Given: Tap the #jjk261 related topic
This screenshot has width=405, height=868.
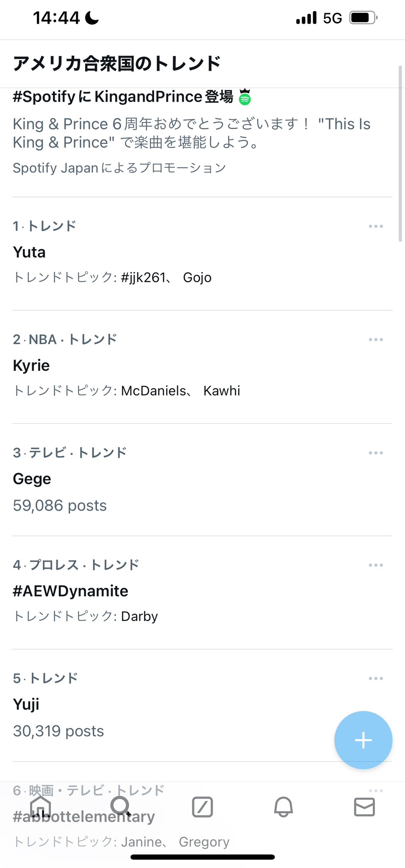Looking at the screenshot, I should 143,278.
